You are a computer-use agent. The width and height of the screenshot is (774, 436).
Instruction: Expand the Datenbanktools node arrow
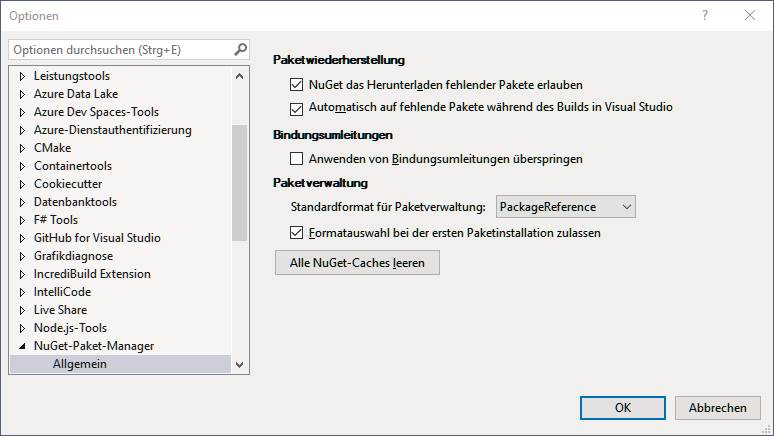click(22, 202)
